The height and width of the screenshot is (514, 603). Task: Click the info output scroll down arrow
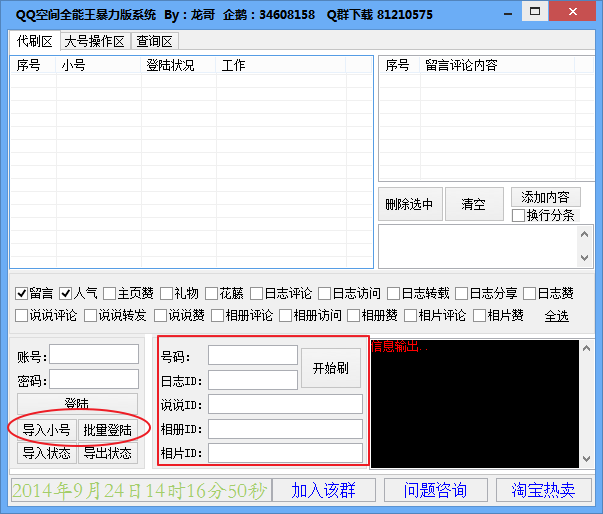point(586,459)
